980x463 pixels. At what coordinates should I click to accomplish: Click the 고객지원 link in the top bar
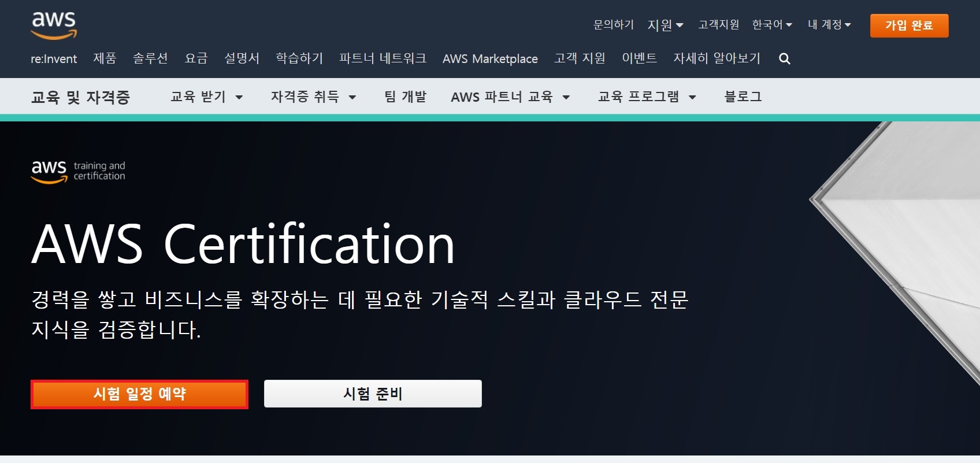pos(719,24)
